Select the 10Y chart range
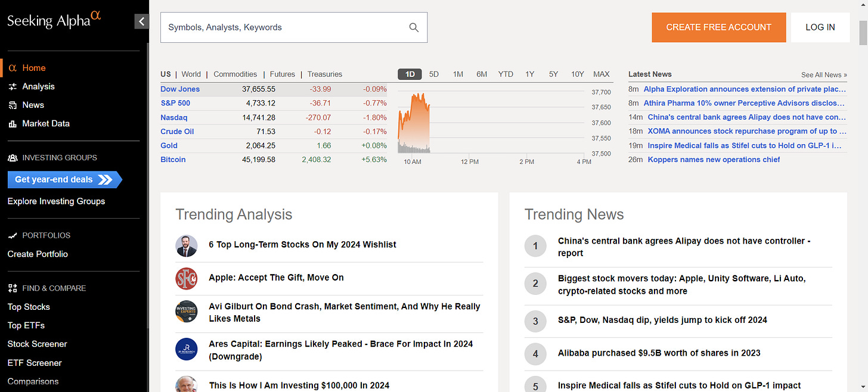Viewport: 868px width, 392px height. [578, 74]
